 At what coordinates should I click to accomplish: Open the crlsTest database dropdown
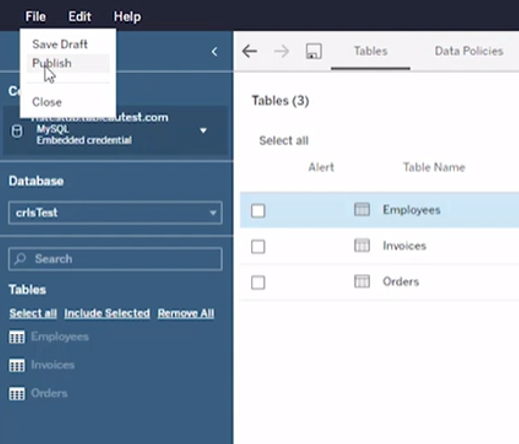point(115,212)
